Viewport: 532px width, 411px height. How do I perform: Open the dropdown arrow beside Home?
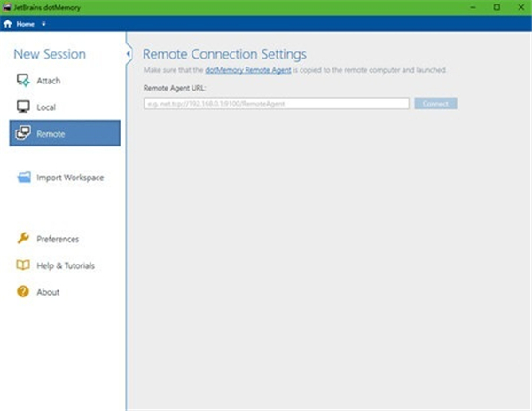(x=43, y=24)
